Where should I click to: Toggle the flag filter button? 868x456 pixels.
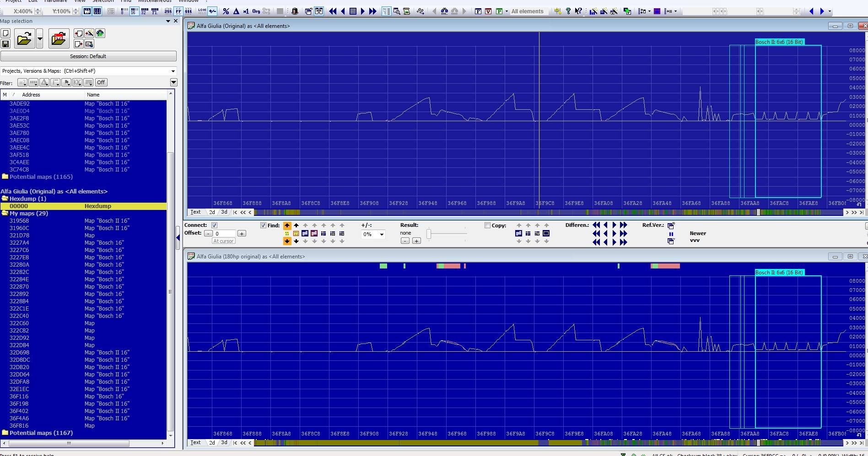[x=66, y=82]
